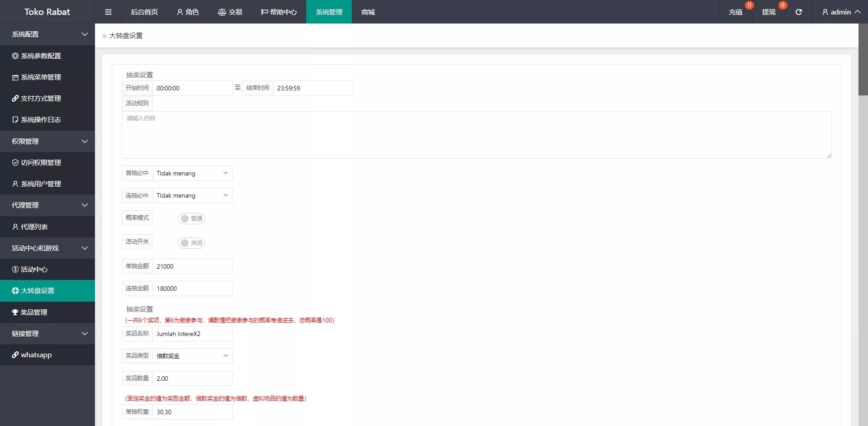Toggle the 概率模式 switch
The width and height of the screenshot is (868, 426).
(x=191, y=218)
